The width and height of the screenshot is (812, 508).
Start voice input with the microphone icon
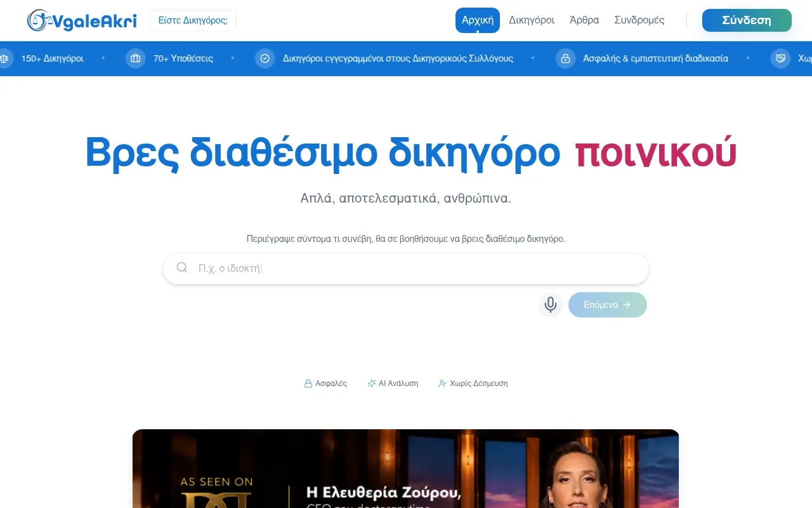pyautogui.click(x=551, y=305)
